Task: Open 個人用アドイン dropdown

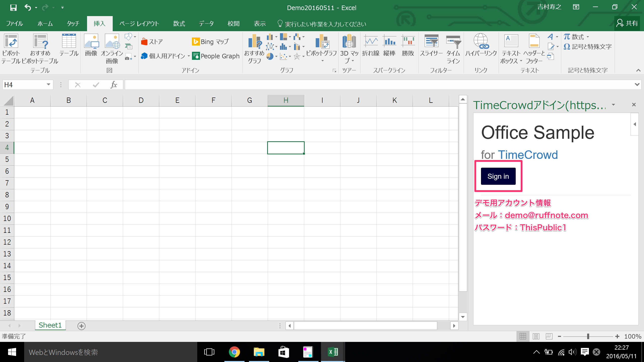Action: (x=189, y=56)
